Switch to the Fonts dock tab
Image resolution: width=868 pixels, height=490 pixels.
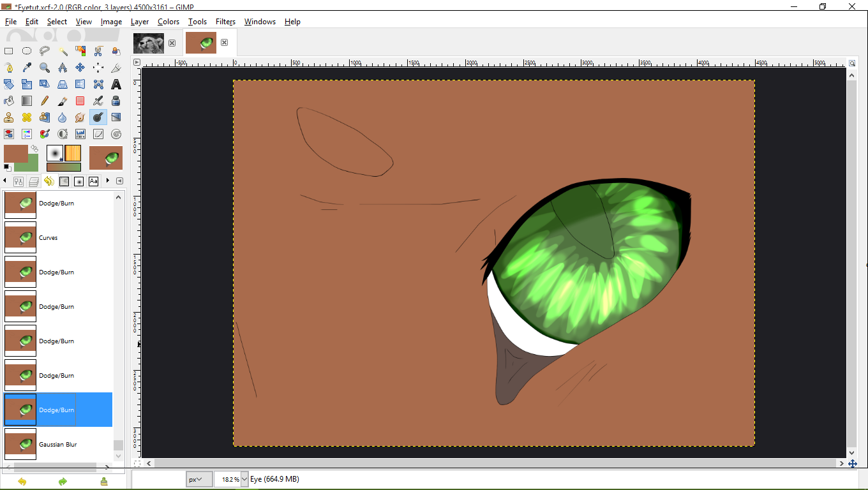pyautogui.click(x=93, y=181)
